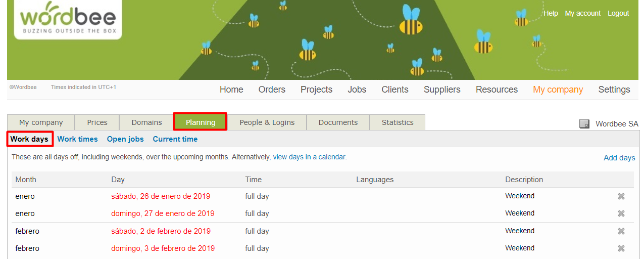Click the Add days link

[x=619, y=158]
